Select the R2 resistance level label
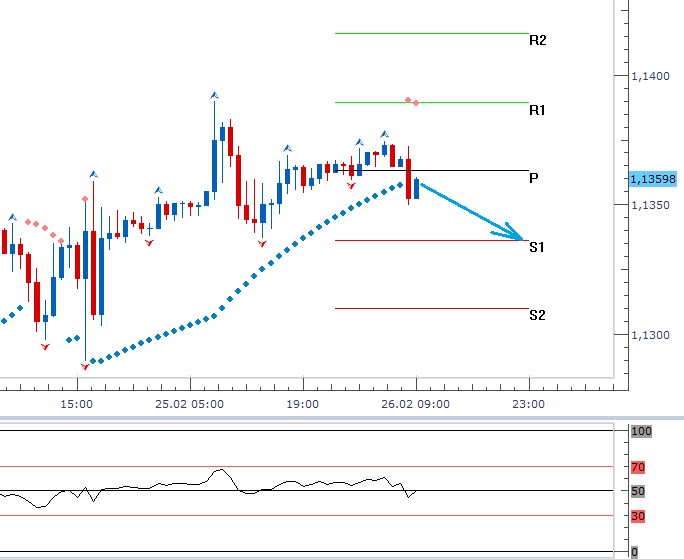This screenshot has width=684, height=559. 538,41
